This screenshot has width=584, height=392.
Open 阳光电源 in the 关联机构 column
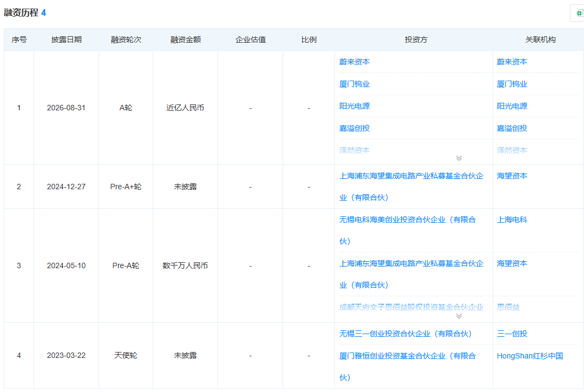click(512, 106)
